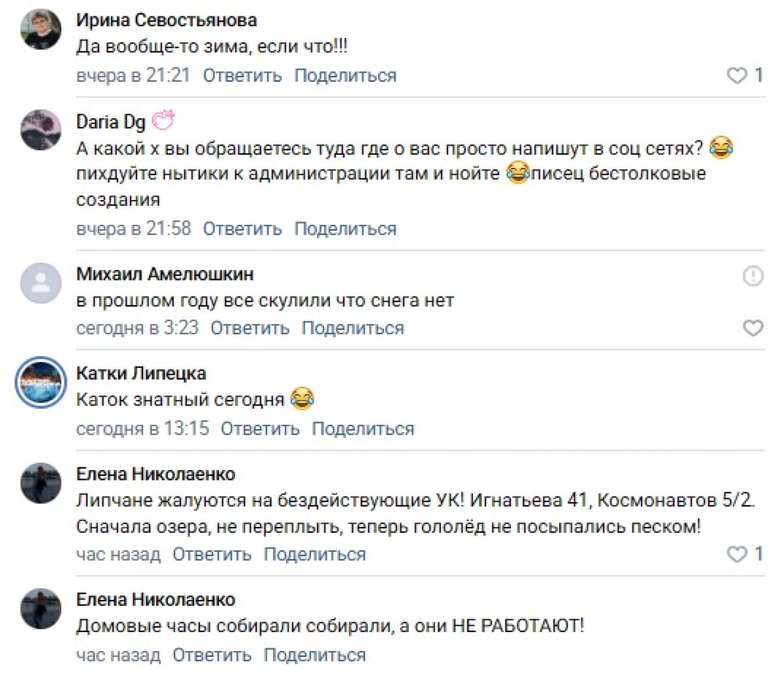Share the comment about бездействующие УК
The image size is (784, 689).
coord(314,554)
